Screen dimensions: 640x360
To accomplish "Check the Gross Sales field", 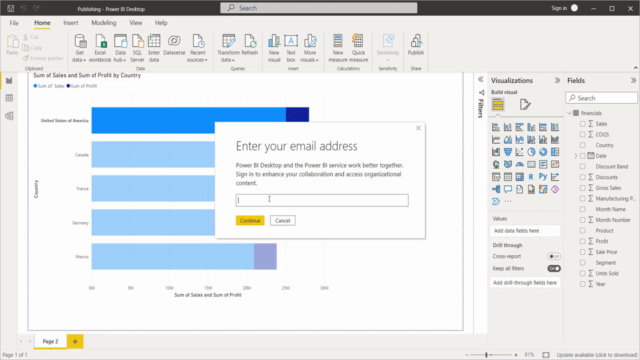I will 582,188.
